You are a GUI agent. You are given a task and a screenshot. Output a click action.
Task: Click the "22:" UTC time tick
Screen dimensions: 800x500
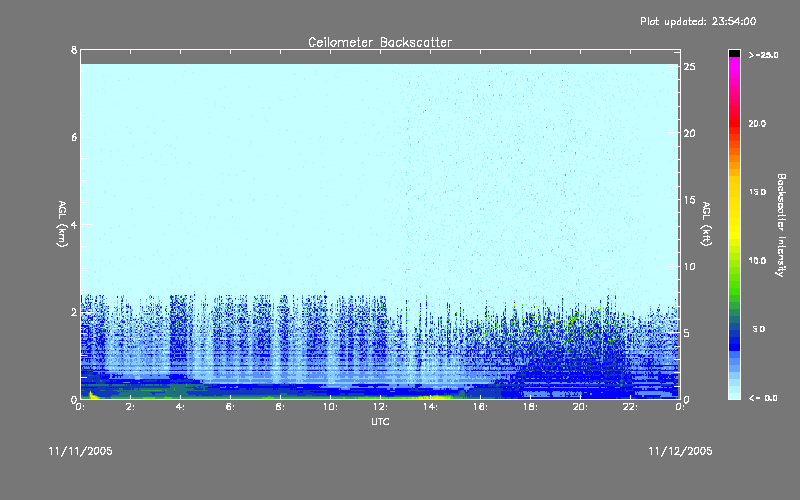630,407
